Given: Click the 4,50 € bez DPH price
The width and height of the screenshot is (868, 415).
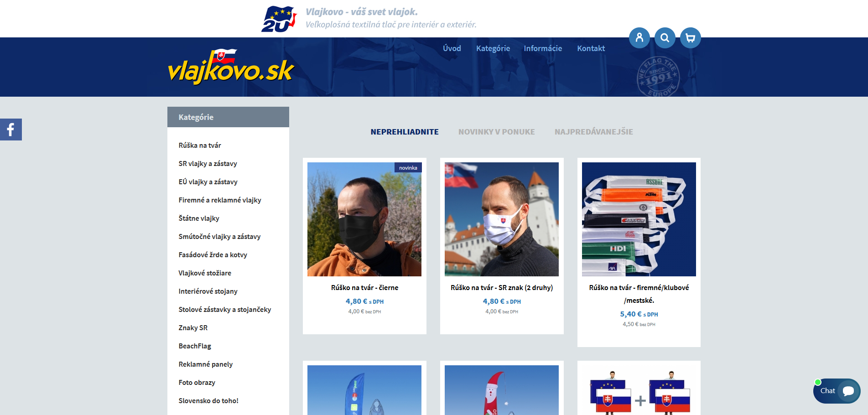Looking at the screenshot, I should [639, 324].
